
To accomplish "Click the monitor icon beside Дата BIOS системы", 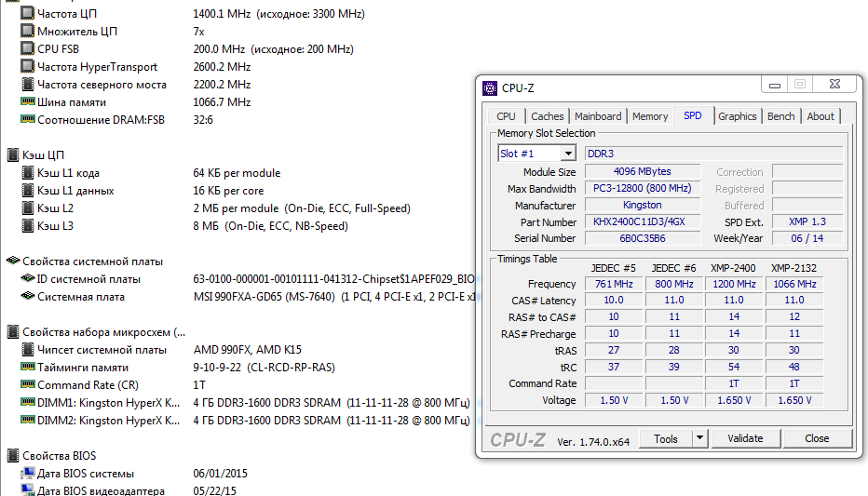I will (27, 474).
